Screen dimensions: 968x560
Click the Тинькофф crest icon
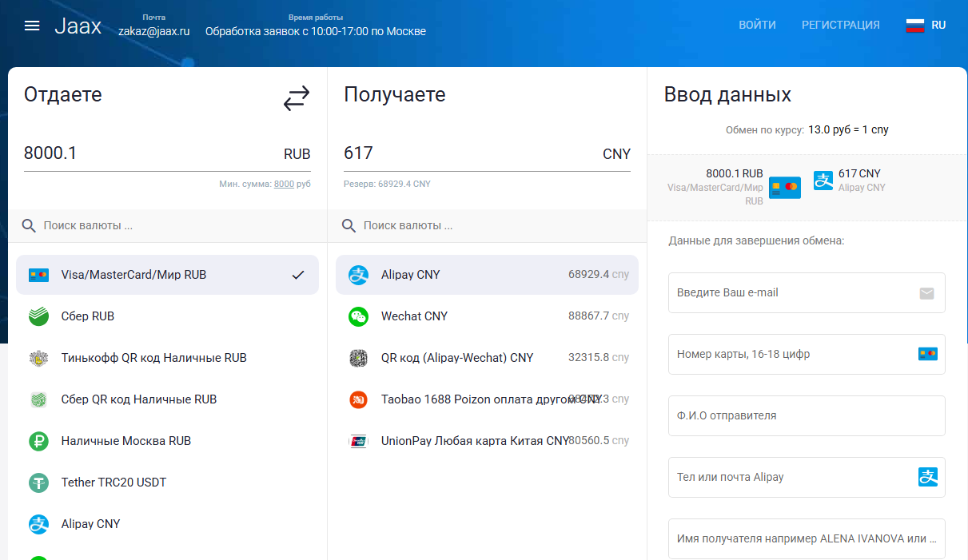point(38,358)
